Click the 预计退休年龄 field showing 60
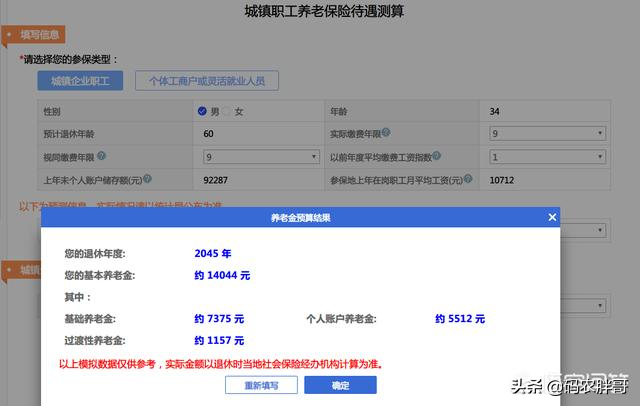Screen dimensions: 640x406 coord(258,134)
